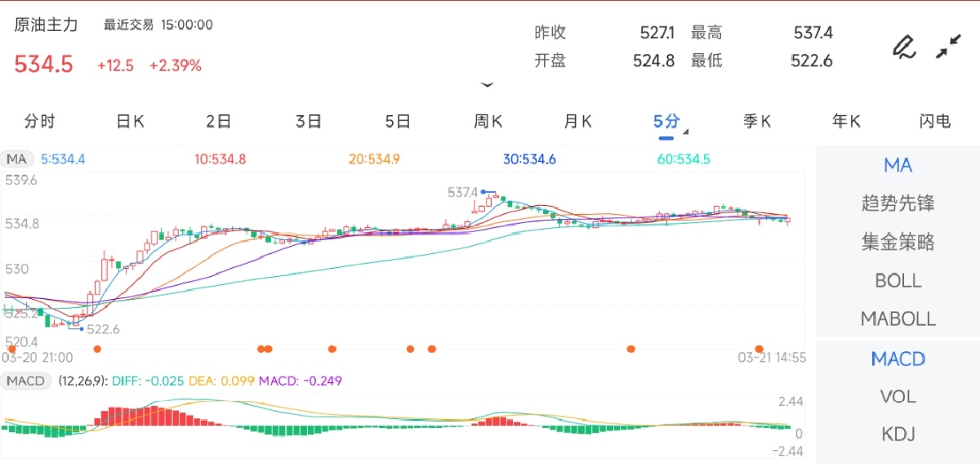The width and height of the screenshot is (980, 464).
Task: Open the 5分 period dropdown arrow
Action: (x=686, y=132)
